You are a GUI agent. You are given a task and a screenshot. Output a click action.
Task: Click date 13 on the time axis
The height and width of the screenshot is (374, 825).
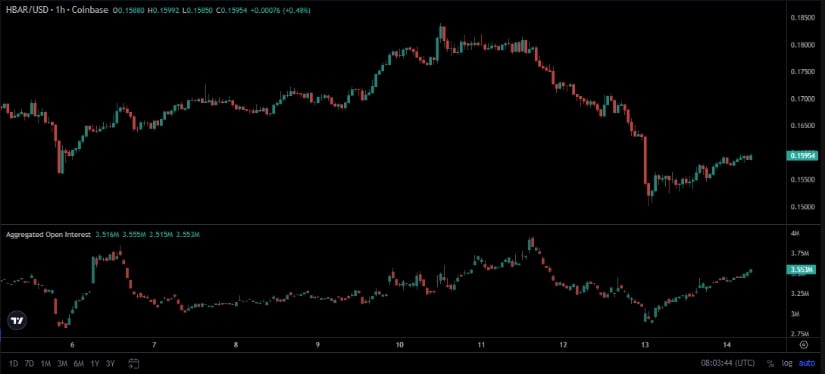coord(645,345)
